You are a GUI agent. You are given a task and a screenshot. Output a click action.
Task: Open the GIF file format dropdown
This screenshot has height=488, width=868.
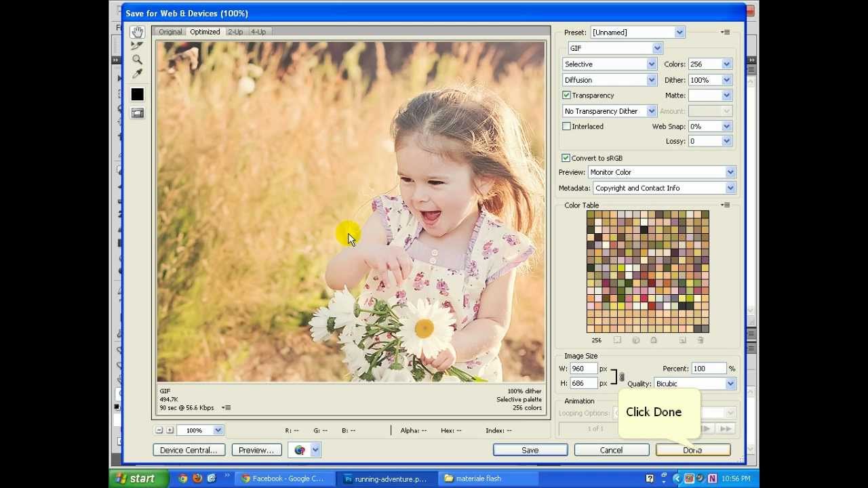(615, 48)
